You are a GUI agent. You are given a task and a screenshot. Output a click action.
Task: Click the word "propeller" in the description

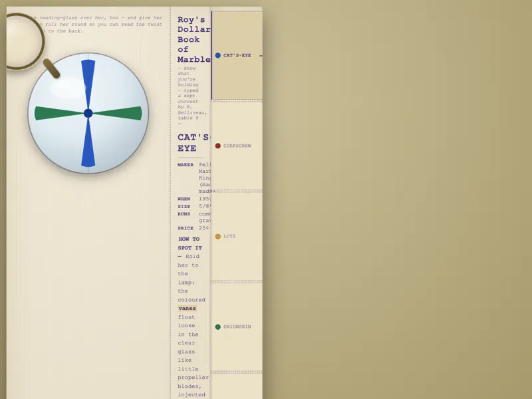(193, 378)
